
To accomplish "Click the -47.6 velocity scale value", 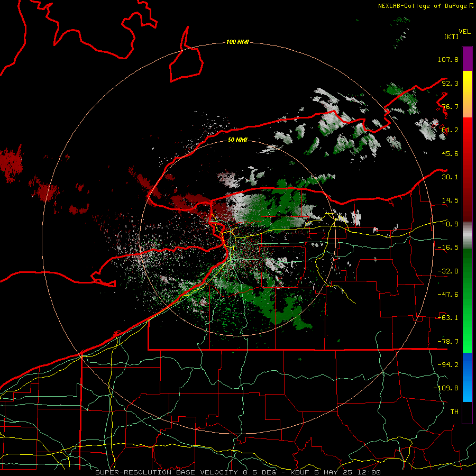I will (448, 295).
